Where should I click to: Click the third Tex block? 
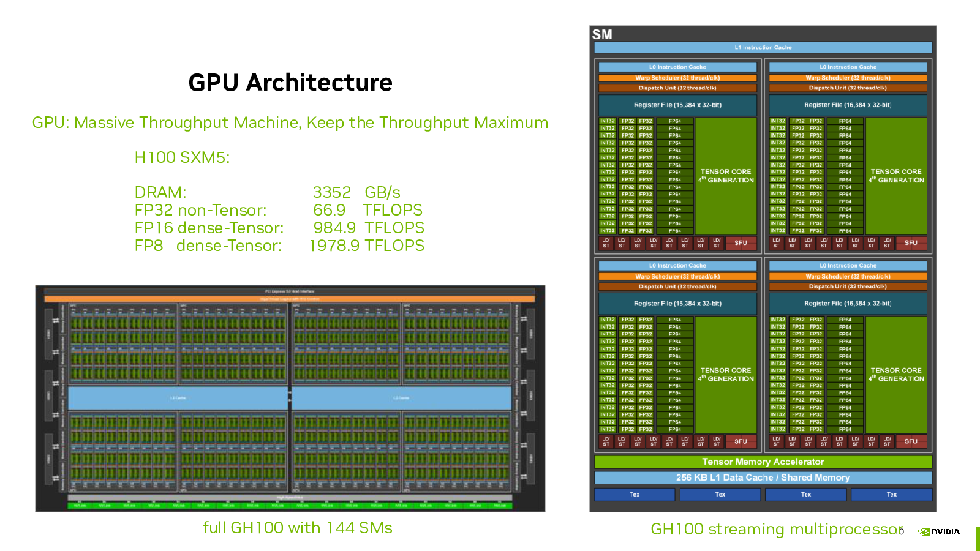[806, 495]
